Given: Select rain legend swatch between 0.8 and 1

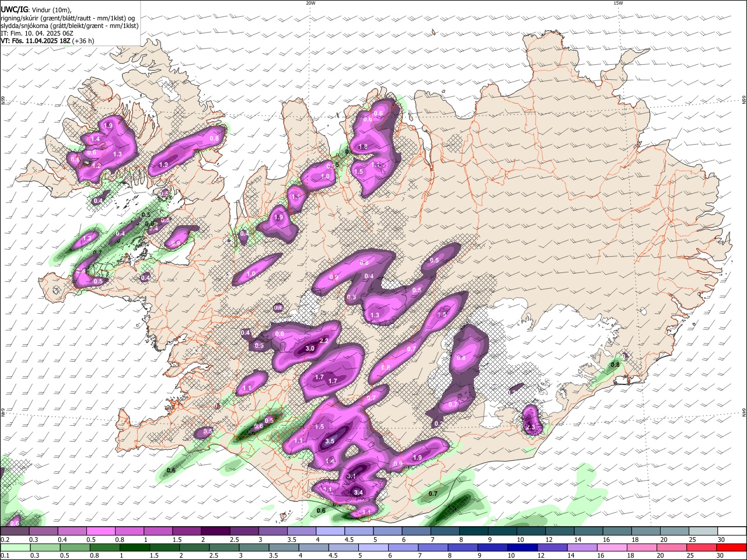Looking at the screenshot, I should [x=104, y=547].
